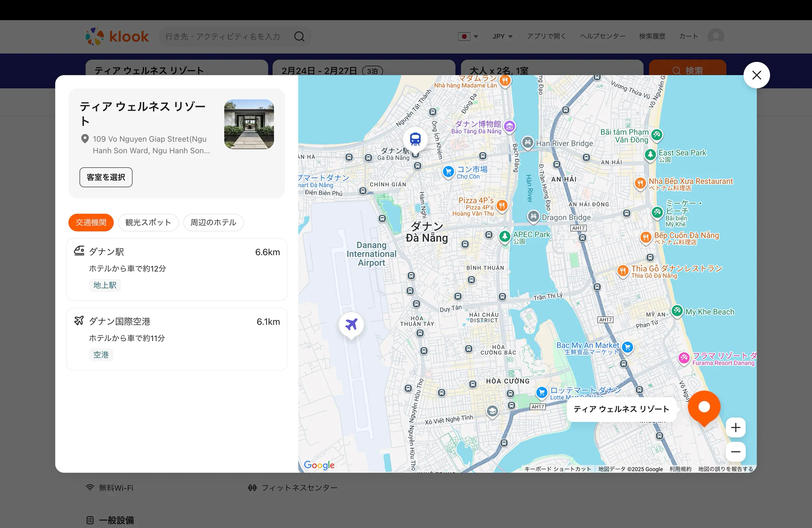The image size is (812, 528).
Task: Click the フラマ リゾート hotel icon
Action: tap(684, 358)
